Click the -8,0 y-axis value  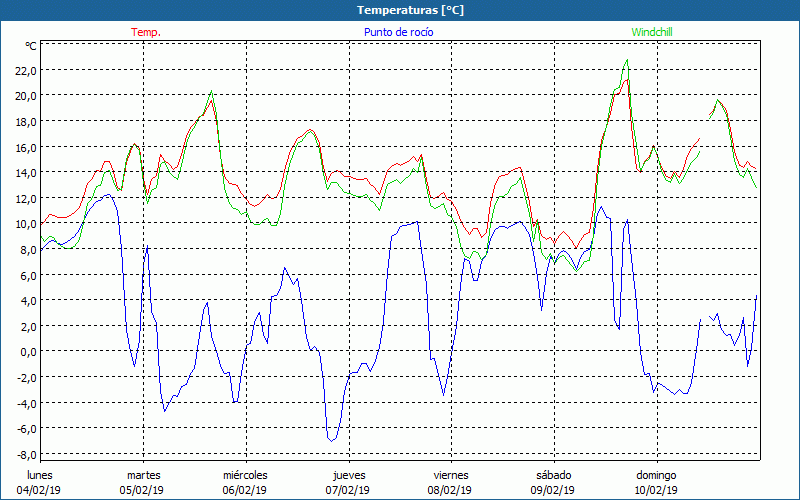(27, 454)
